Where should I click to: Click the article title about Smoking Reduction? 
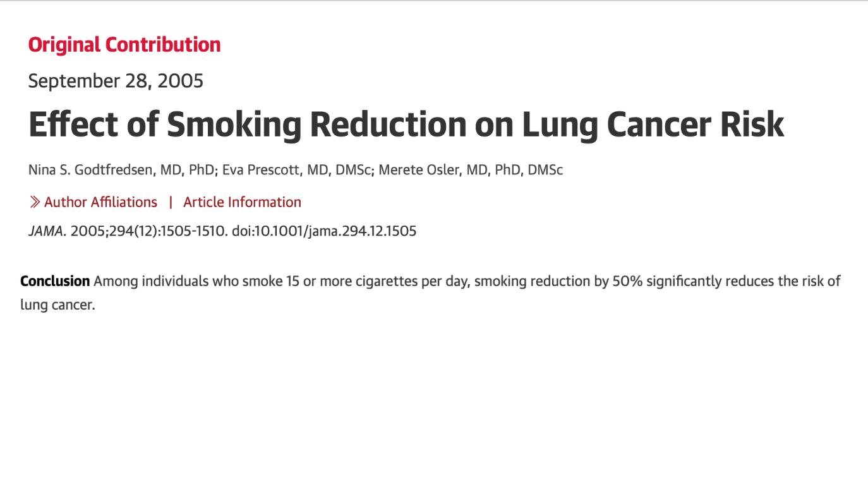click(406, 125)
